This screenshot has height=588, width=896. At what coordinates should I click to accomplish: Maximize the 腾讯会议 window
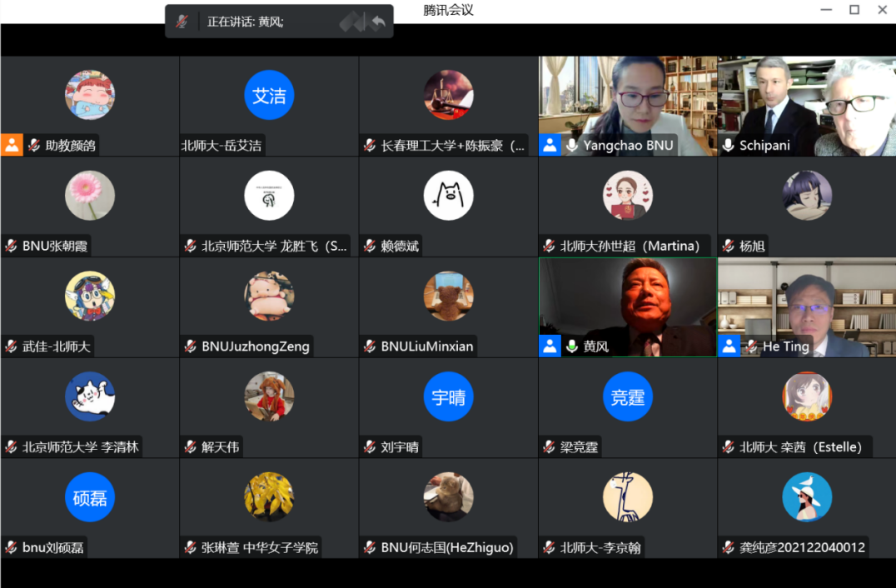(x=854, y=10)
